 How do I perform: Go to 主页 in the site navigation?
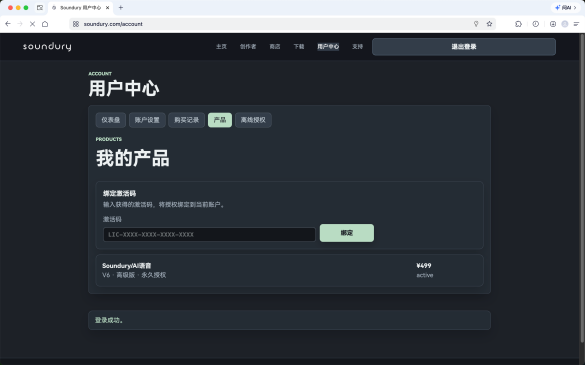pyautogui.click(x=221, y=47)
